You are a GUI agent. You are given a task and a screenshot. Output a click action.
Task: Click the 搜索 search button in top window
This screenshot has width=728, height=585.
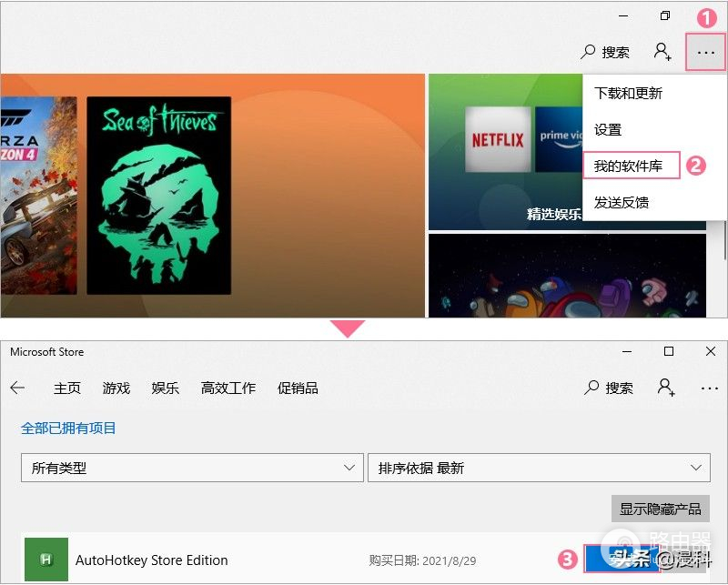(x=605, y=52)
